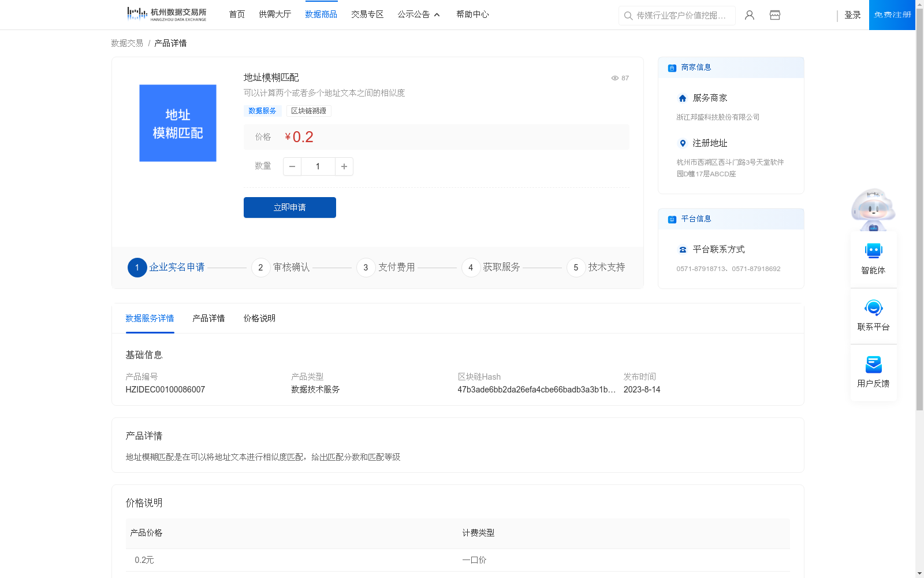Go to 首页 in navigation
Viewport: 924px width, 578px height.
(237, 14)
